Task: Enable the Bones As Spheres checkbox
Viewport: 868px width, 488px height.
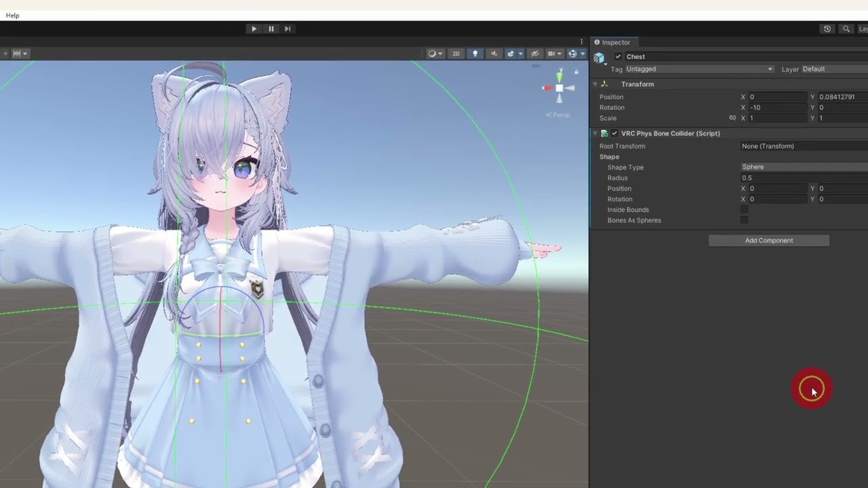Action: (x=744, y=220)
